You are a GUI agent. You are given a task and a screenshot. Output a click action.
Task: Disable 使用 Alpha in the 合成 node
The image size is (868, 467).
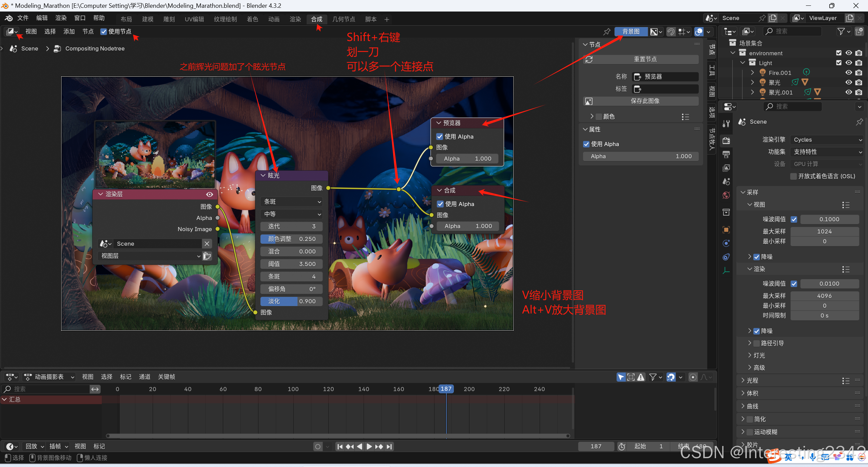[x=440, y=204]
